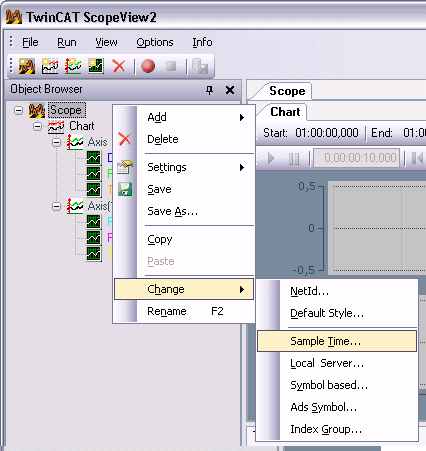Select Sample Time... in the Change submenu

tap(337, 341)
